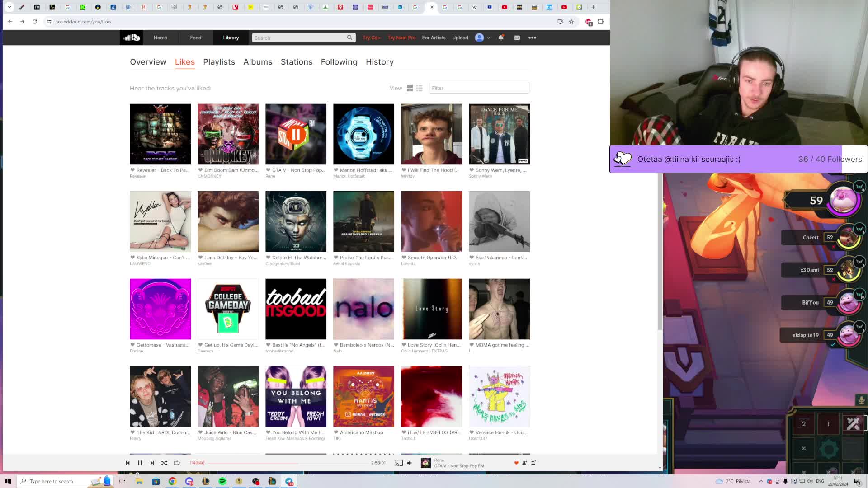Image resolution: width=868 pixels, height=488 pixels.
Task: Open Versace Henrik artwork thumbnail
Action: [499, 396]
